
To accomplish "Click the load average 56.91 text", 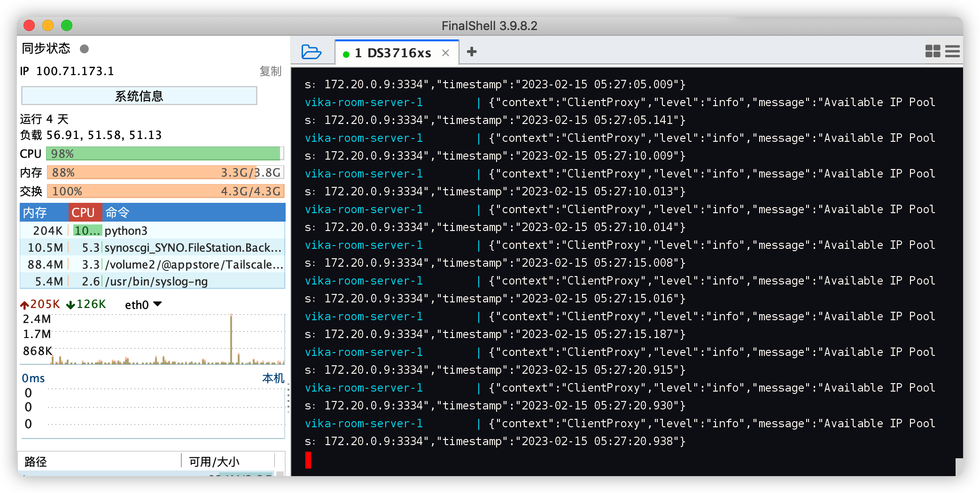I will [91, 135].
